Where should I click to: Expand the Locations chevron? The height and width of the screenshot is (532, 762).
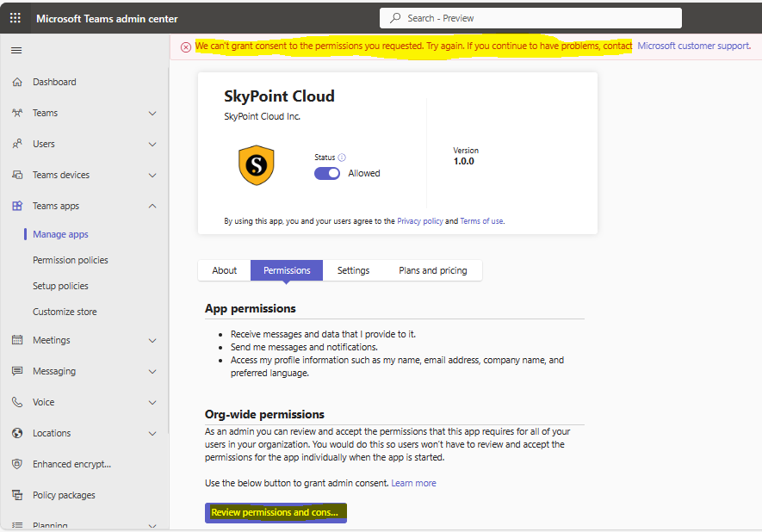tap(152, 433)
